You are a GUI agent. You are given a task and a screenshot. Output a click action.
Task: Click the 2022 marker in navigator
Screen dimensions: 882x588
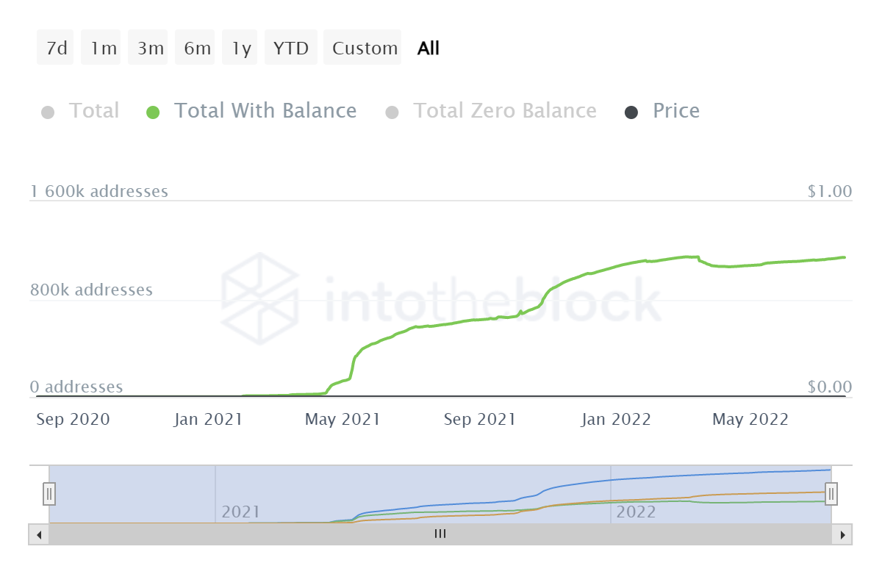635,512
